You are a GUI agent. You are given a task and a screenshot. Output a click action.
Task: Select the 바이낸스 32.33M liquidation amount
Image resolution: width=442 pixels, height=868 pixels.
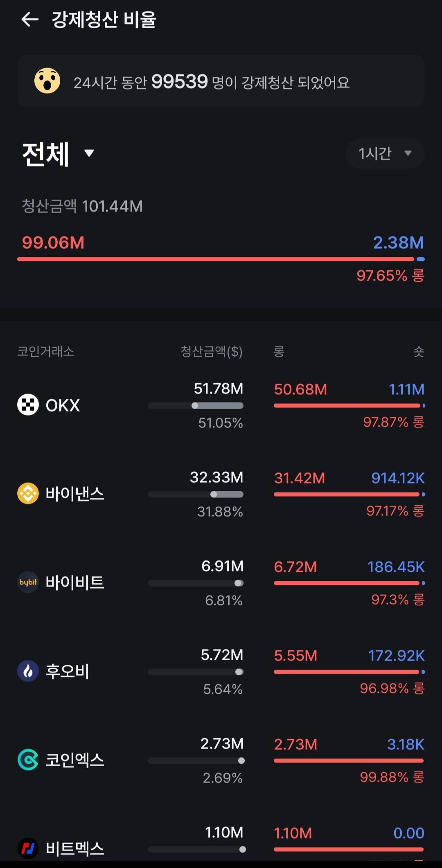coord(216,477)
